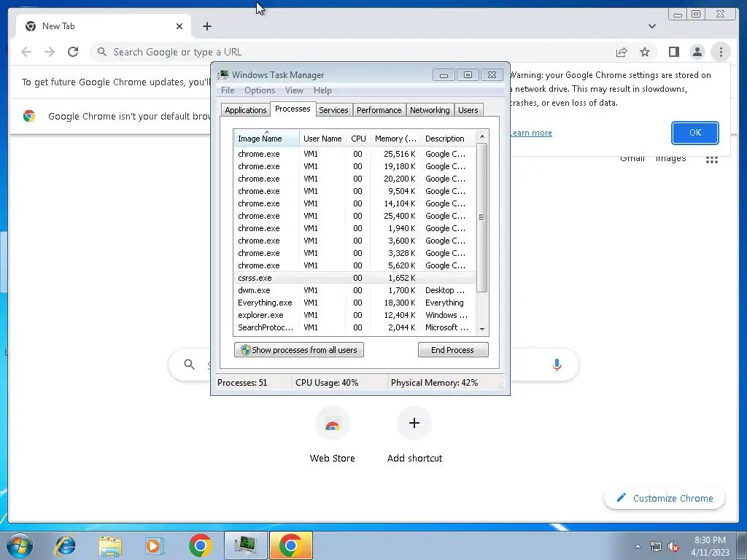Click the Customize Chrome button

pos(665,498)
